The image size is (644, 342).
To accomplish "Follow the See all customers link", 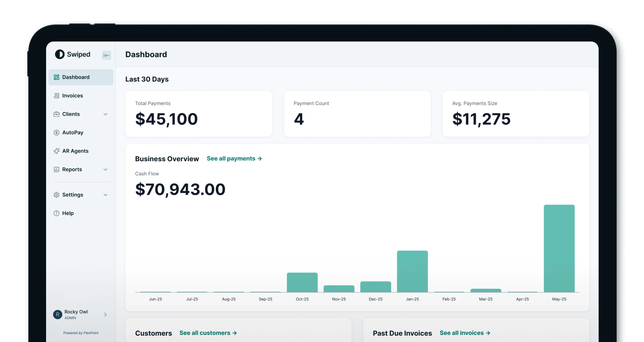I will coord(208,333).
